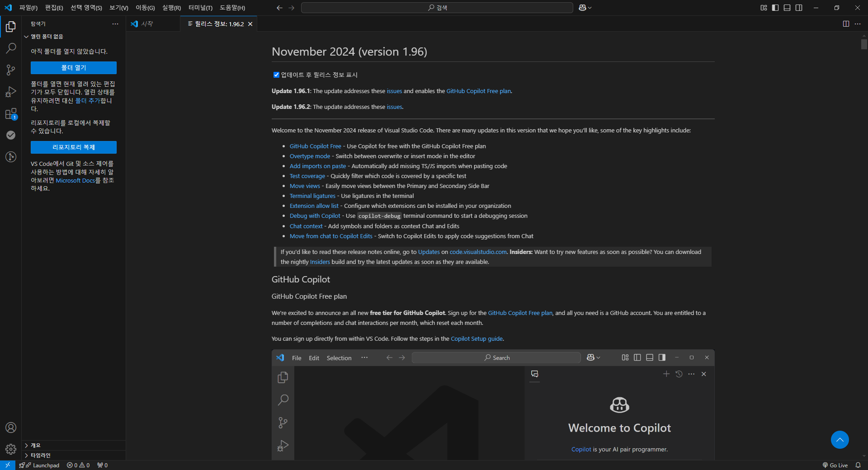
Task: Open the Overtype mode link
Action: coord(310,156)
